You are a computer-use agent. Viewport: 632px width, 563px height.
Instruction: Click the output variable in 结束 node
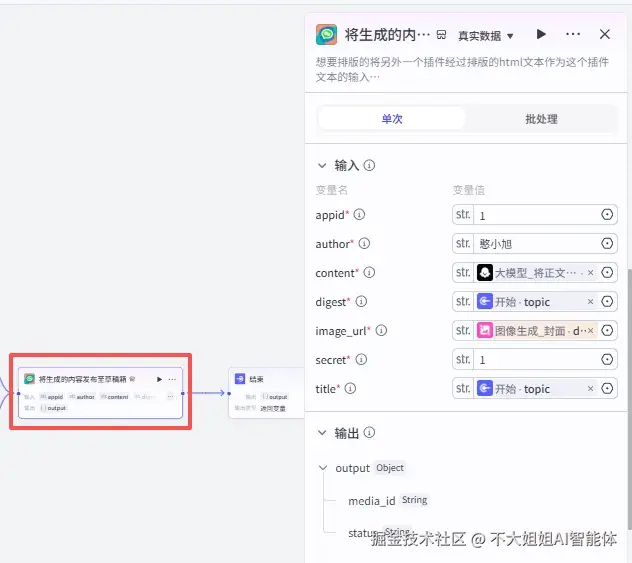coord(274,397)
